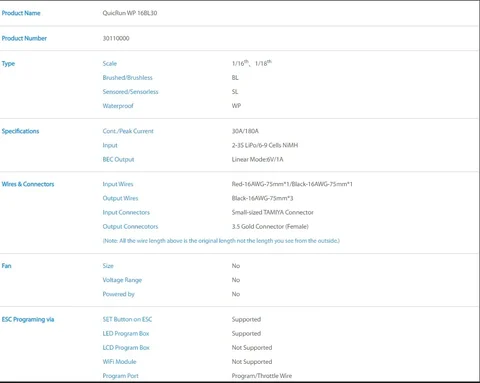The height and width of the screenshot is (383, 480).
Task: Select the Waterproof attribute label
Action: [x=118, y=106]
